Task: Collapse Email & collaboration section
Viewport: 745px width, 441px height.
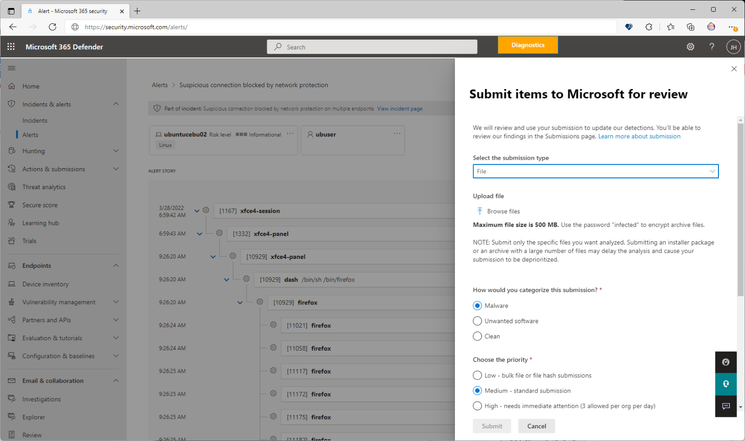Action: pyautogui.click(x=116, y=381)
